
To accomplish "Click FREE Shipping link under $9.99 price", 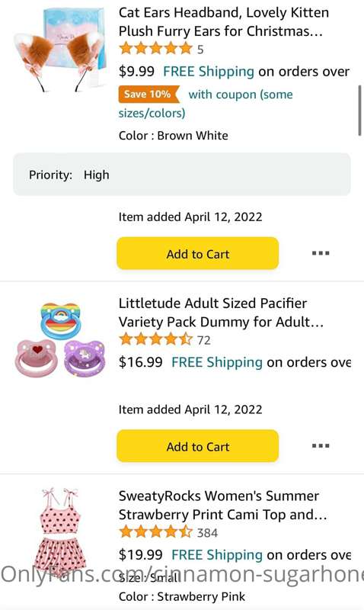I will 209,72.
